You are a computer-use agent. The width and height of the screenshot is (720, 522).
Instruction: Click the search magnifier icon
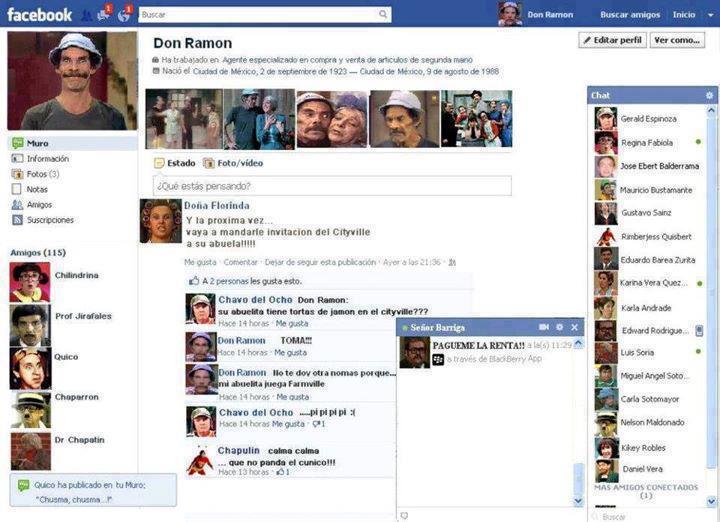coord(383,15)
